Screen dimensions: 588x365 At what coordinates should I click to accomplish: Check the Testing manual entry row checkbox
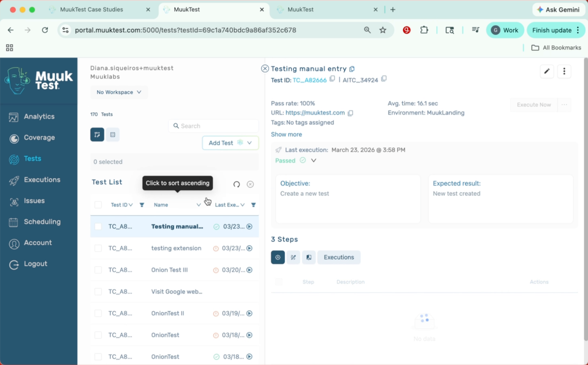98,226
